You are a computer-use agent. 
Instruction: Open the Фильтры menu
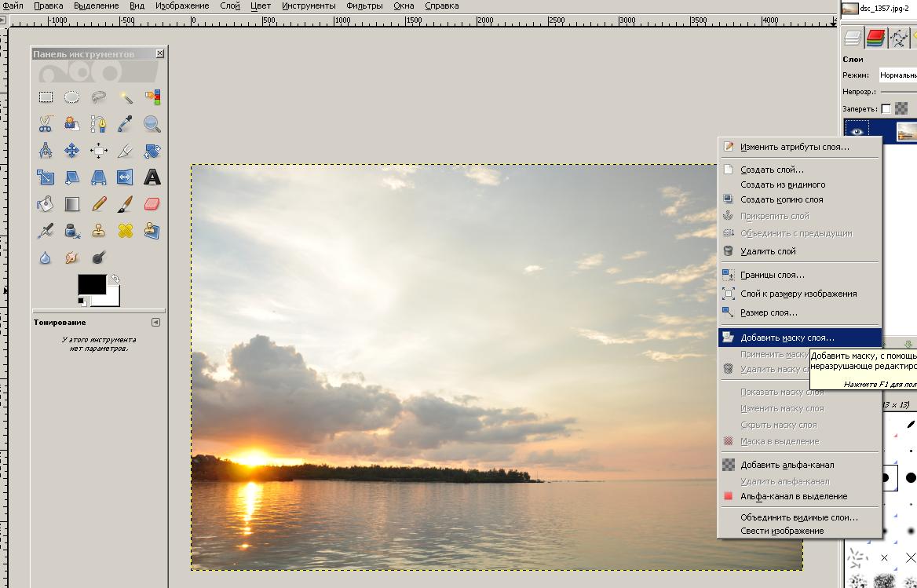tap(364, 5)
